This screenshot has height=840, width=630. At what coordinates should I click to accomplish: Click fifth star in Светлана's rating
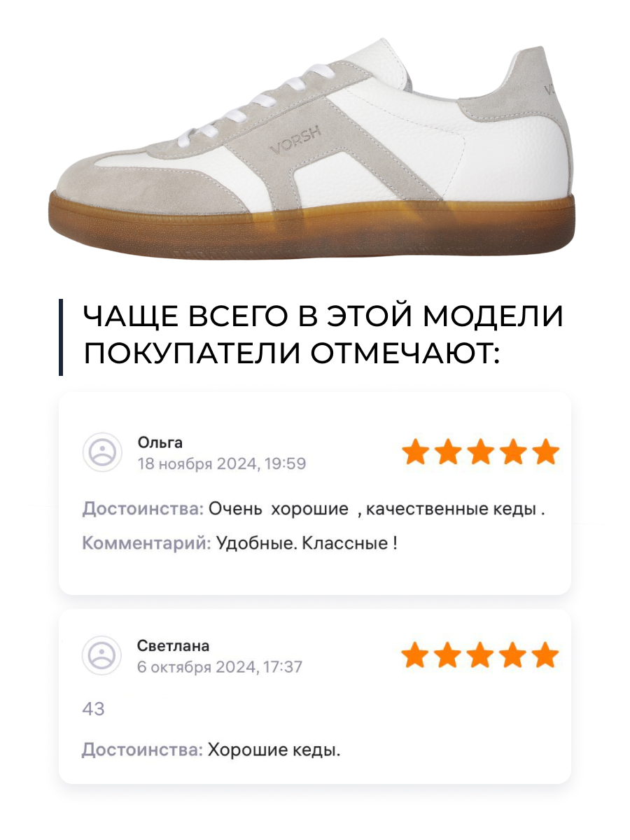click(x=545, y=655)
